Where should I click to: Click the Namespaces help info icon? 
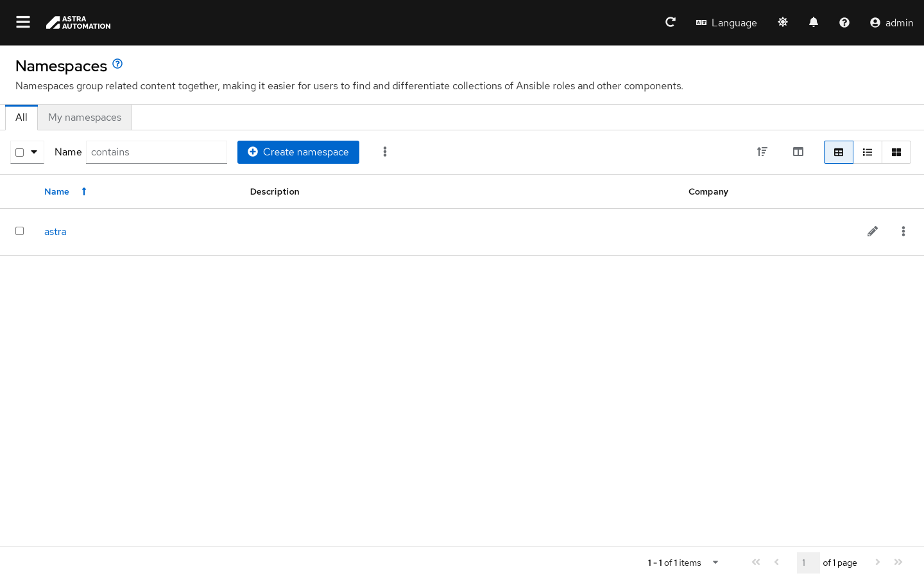click(117, 64)
